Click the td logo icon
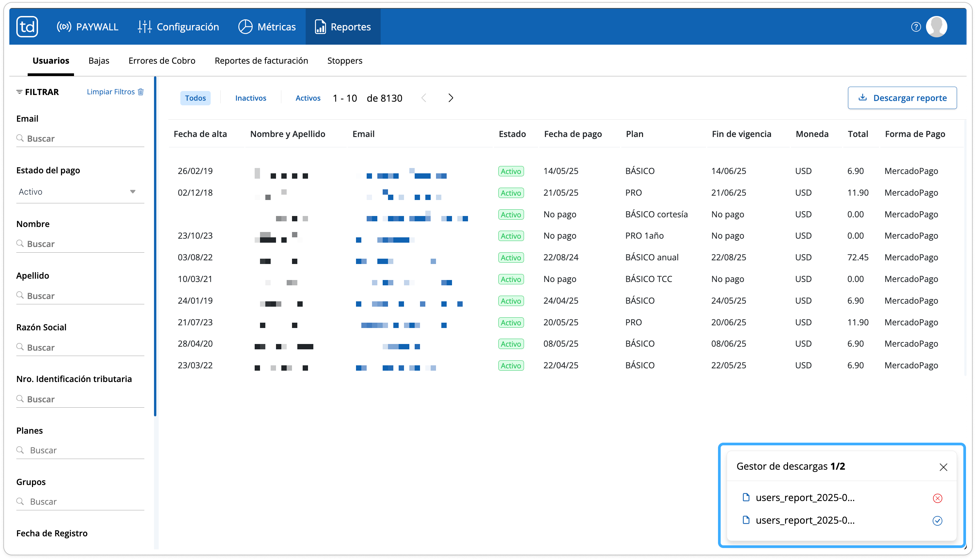 pos(27,27)
